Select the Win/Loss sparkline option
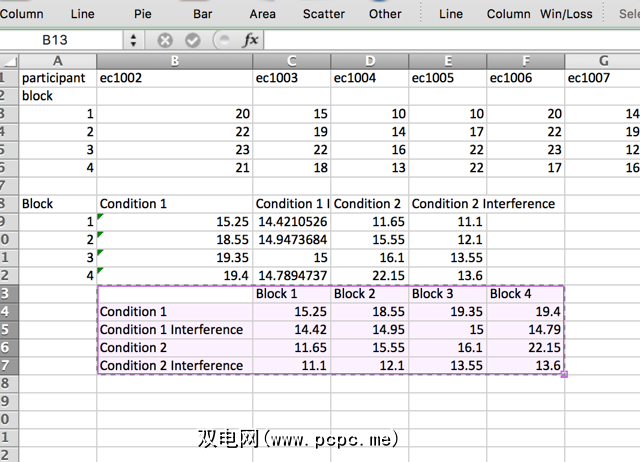Image resolution: width=640 pixels, height=462 pixels. tap(565, 14)
